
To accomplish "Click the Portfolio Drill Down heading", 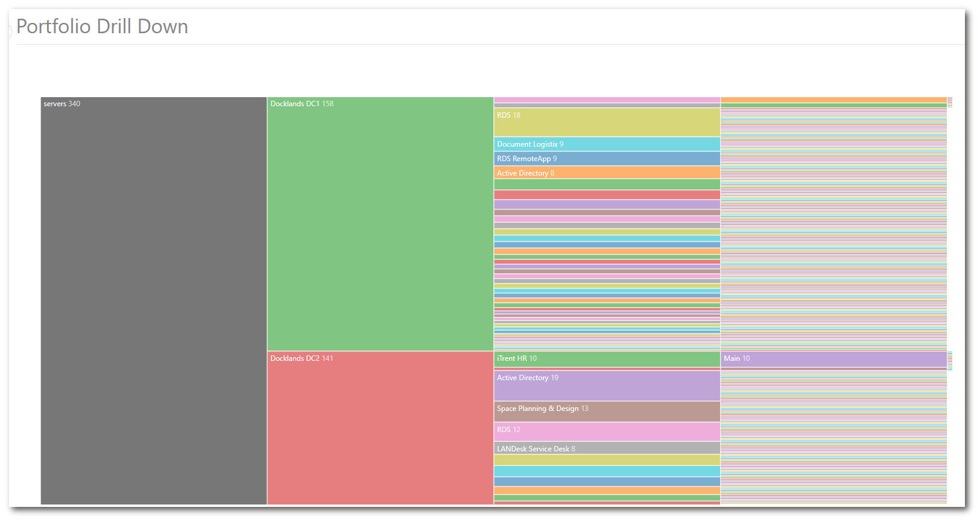I will (x=102, y=27).
